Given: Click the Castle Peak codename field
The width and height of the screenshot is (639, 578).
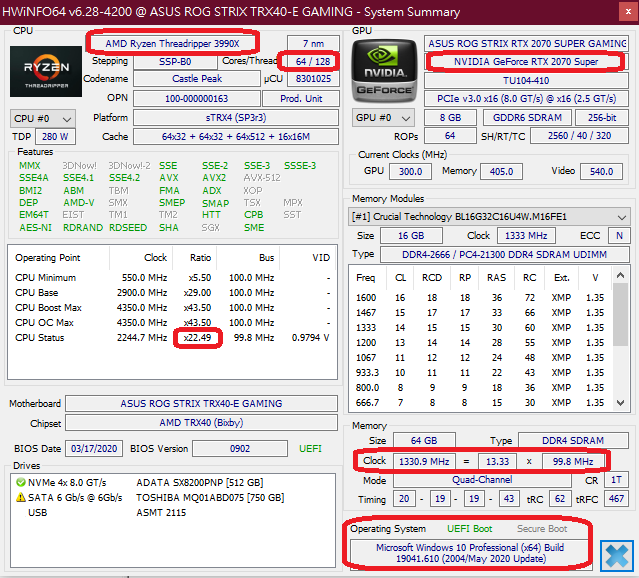Looking at the screenshot, I should click(197, 79).
